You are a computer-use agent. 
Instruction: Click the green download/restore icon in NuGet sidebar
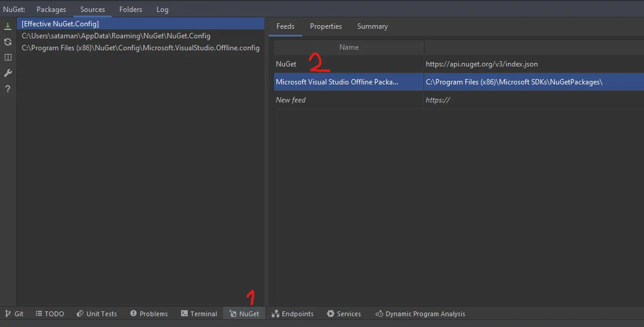[x=8, y=26]
